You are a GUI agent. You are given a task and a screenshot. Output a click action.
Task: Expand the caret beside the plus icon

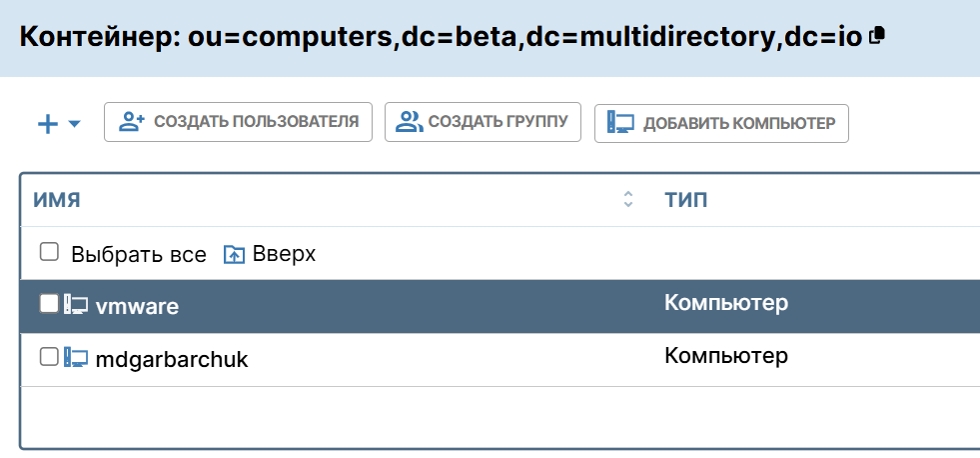(x=75, y=125)
